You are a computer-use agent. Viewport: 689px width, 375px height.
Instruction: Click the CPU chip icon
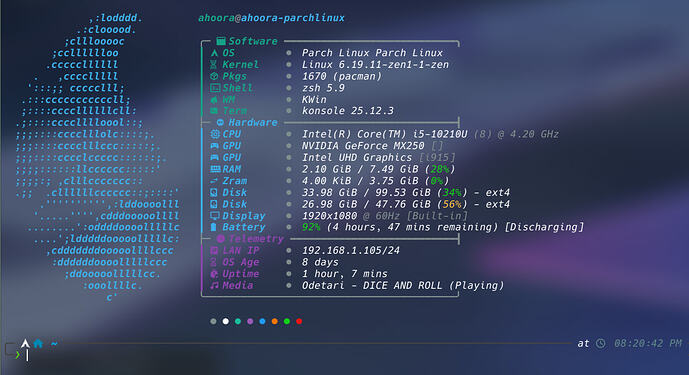pos(215,134)
